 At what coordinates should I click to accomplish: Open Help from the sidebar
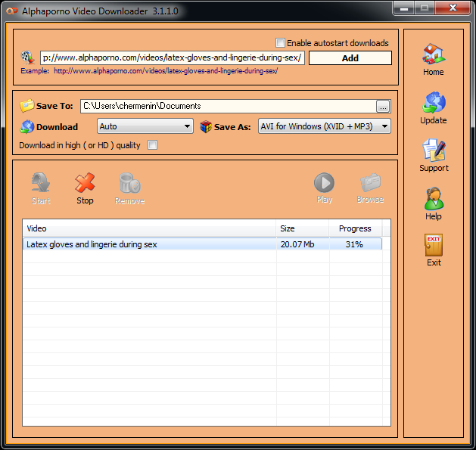tap(434, 198)
